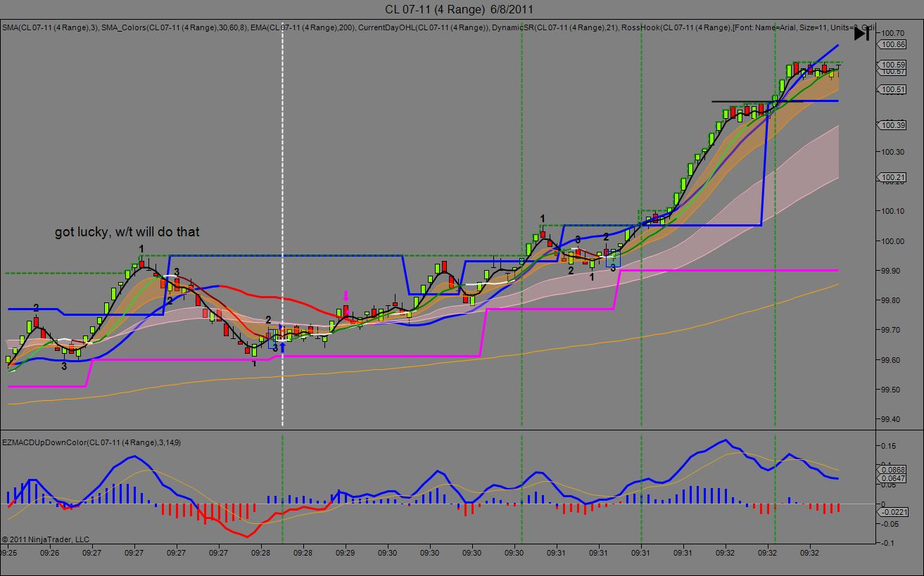This screenshot has height=576, width=924.
Task: Click the © 2011 NinjaTrader, LLC text
Action: click(46, 539)
